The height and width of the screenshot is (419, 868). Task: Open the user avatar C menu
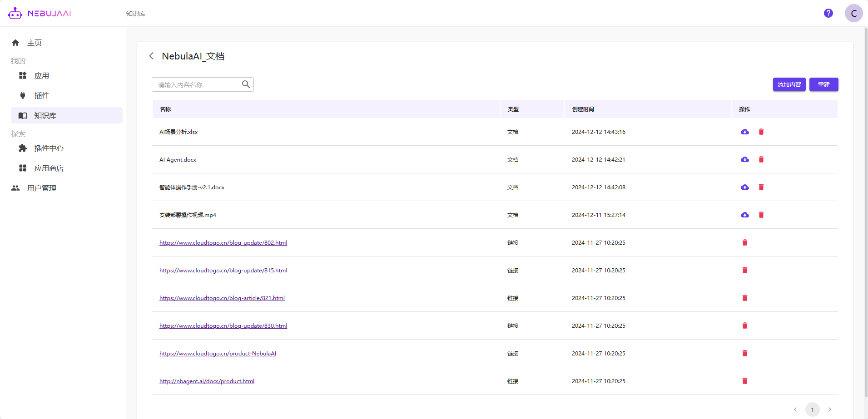[853, 14]
